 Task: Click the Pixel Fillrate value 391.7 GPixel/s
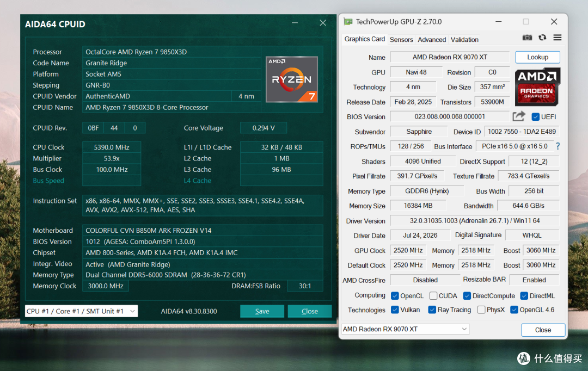tap(417, 176)
